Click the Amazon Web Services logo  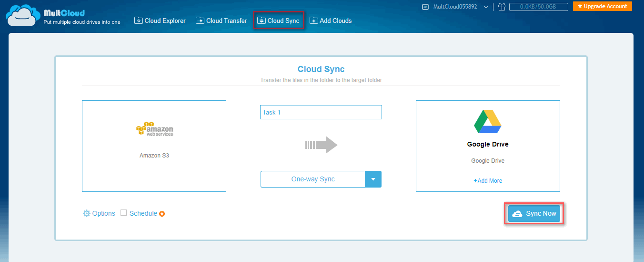tap(154, 129)
